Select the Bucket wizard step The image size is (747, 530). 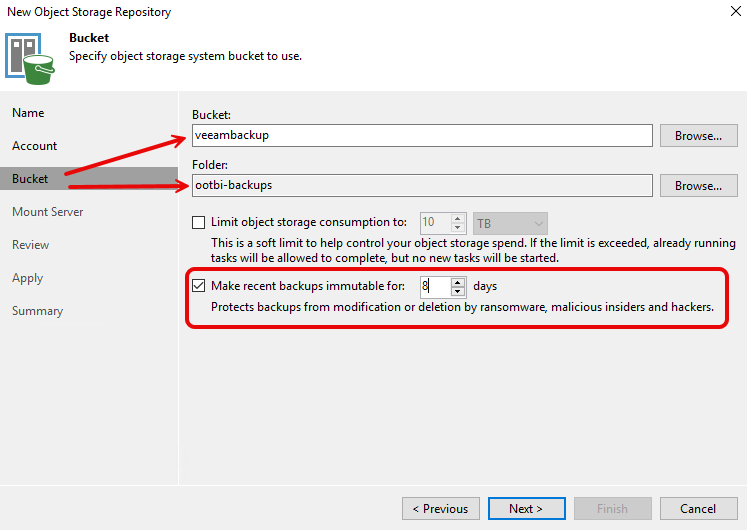[x=30, y=179]
